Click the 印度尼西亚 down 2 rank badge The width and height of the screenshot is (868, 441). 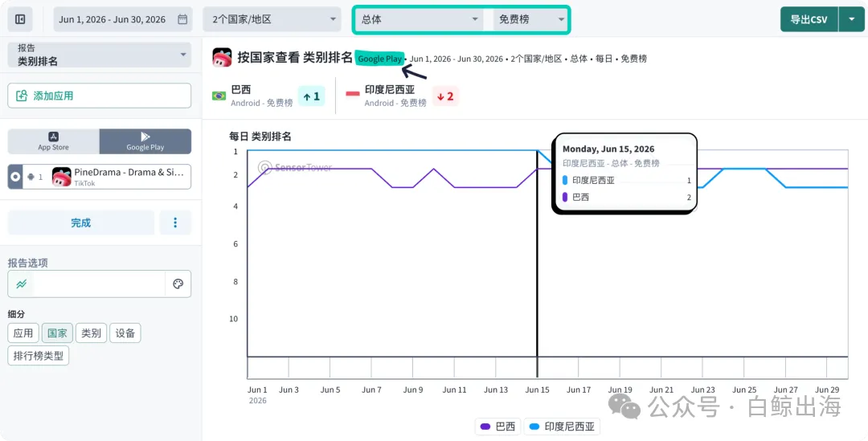click(x=445, y=96)
